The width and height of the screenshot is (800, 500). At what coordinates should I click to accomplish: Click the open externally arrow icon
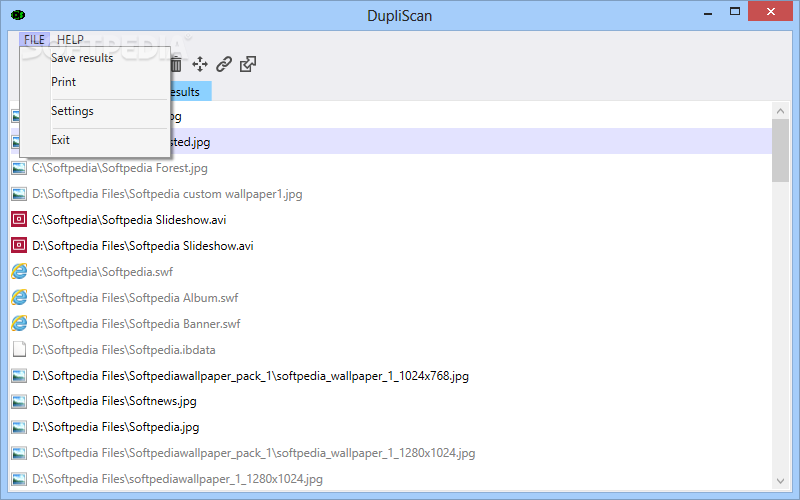coord(248,64)
